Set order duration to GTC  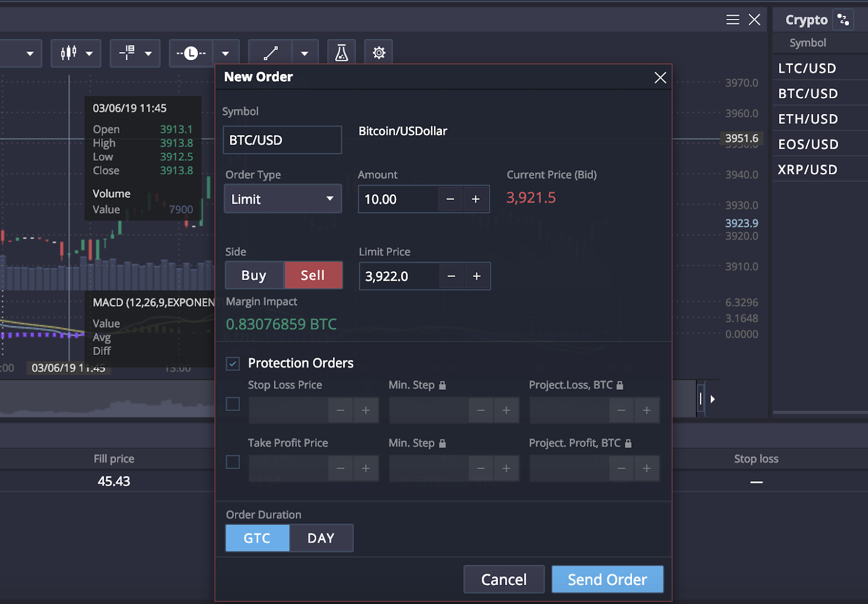(257, 538)
